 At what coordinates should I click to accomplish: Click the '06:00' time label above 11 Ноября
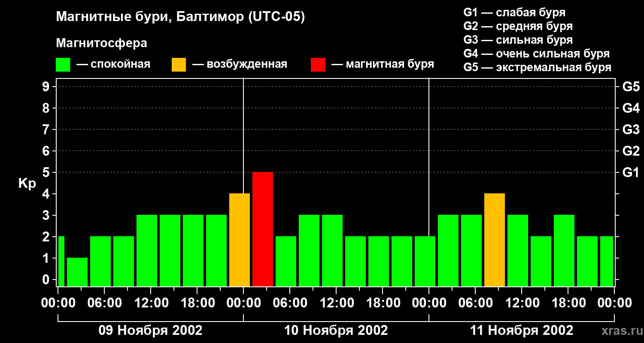(x=475, y=303)
